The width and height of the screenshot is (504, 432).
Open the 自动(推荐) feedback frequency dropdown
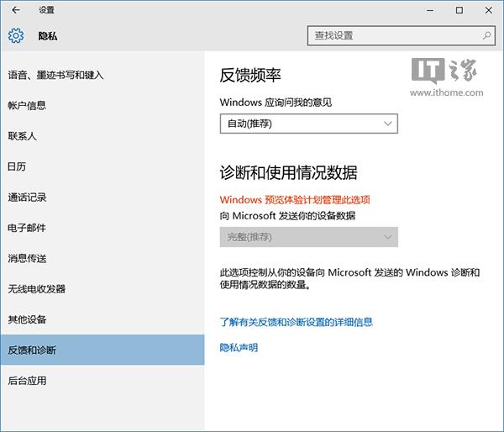[x=307, y=124]
